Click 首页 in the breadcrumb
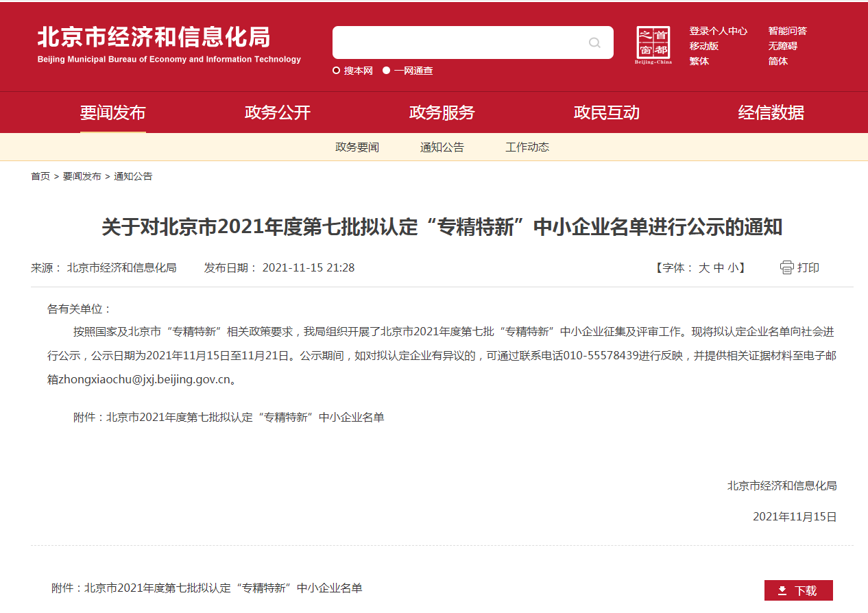Image resolution: width=868 pixels, height=613 pixels. pos(40,176)
